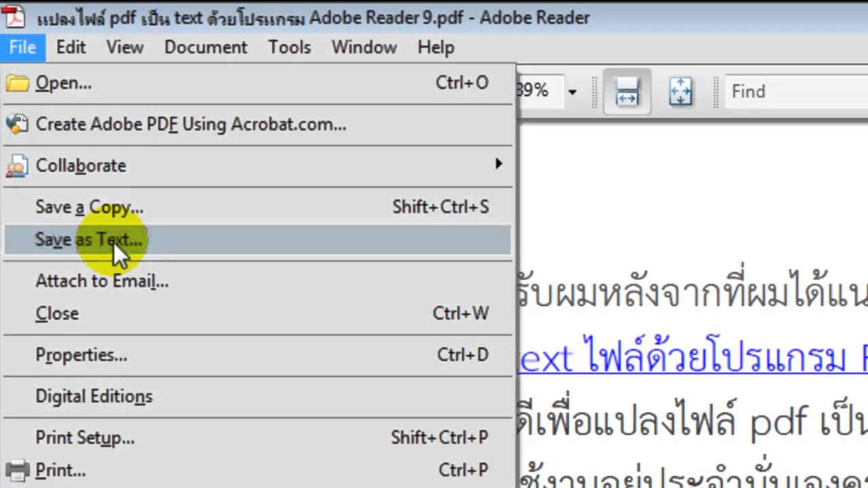Open the Document menu

click(x=205, y=47)
